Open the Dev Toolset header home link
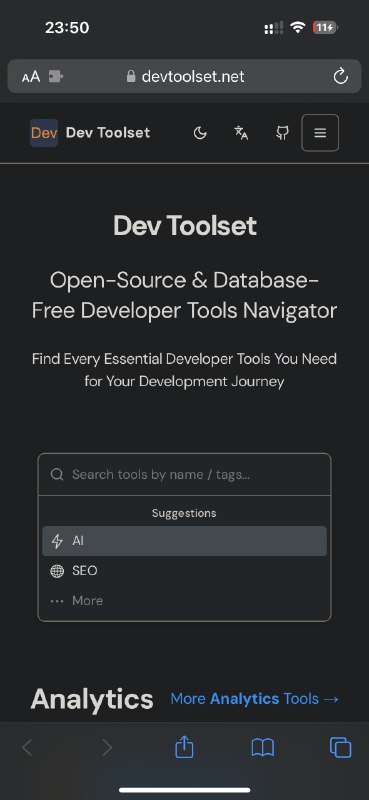The image size is (369, 800). coord(108,133)
